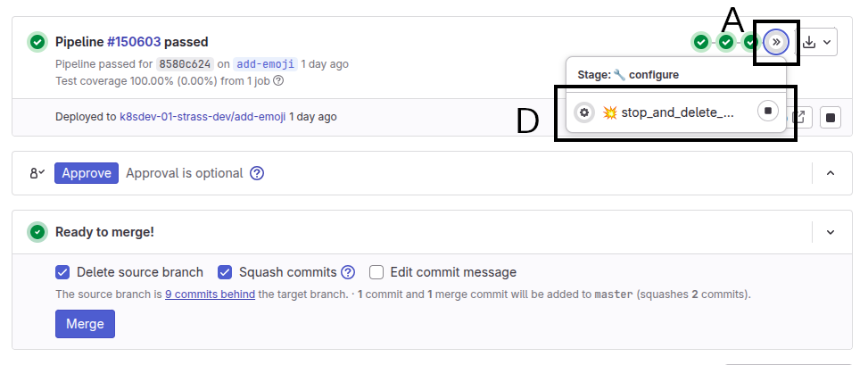The image size is (868, 365).
Task: Click the stop environment square button
Action: coord(831,117)
